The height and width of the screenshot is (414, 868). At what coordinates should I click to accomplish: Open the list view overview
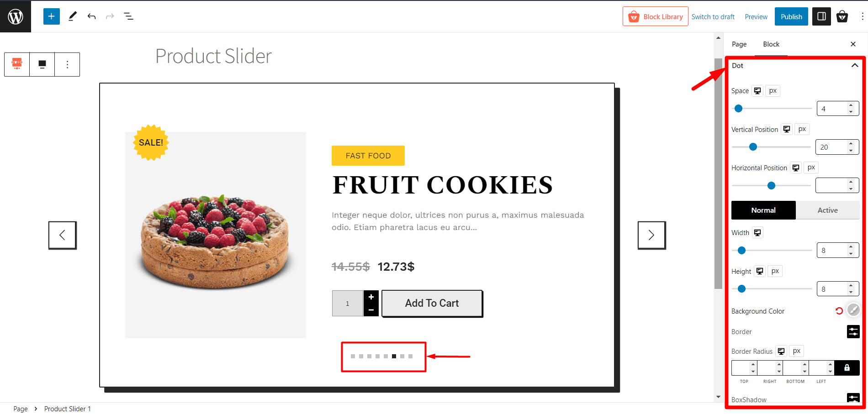(x=128, y=16)
